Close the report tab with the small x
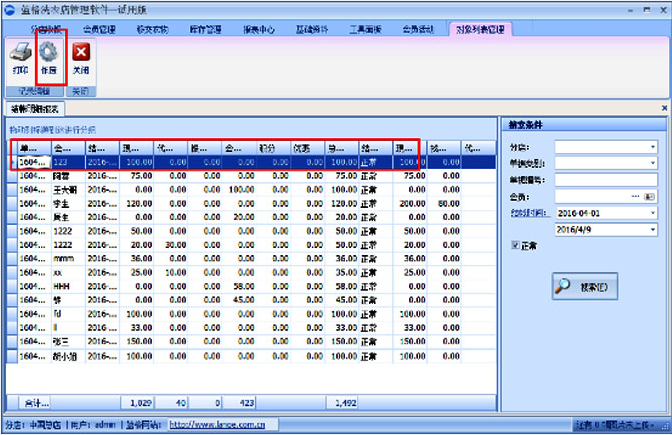Image resolution: width=672 pixels, height=435 pixels. (x=665, y=108)
